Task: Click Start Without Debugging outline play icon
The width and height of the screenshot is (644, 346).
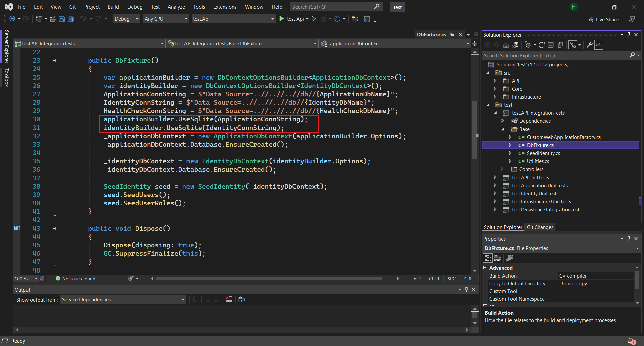Action: click(x=314, y=19)
